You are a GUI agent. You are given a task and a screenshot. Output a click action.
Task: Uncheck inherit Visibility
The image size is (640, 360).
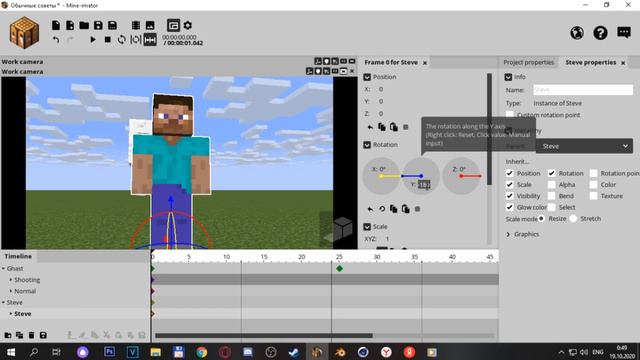click(x=509, y=196)
